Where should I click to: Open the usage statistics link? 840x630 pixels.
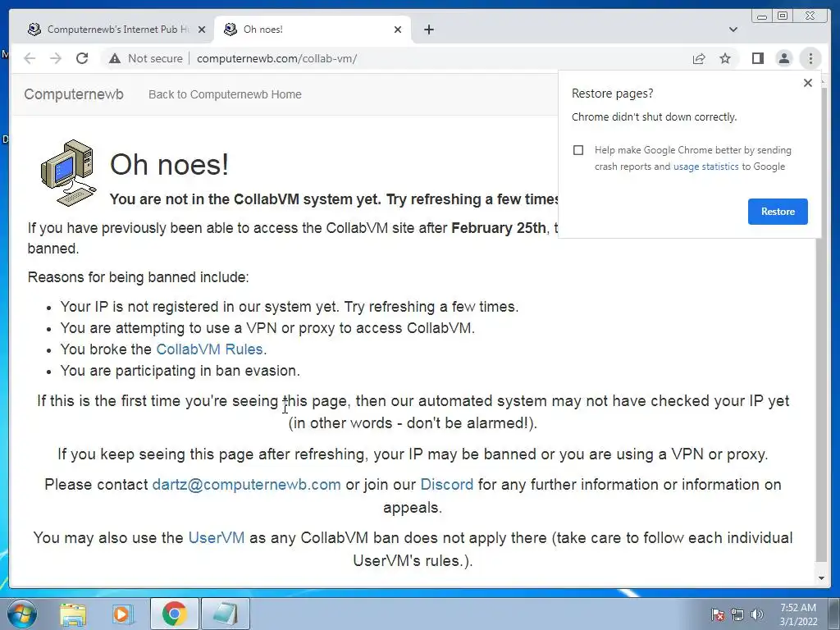pos(705,167)
